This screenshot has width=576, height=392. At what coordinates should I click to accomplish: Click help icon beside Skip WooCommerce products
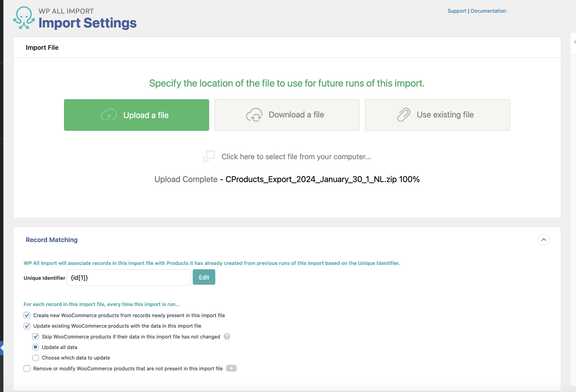pos(227,336)
